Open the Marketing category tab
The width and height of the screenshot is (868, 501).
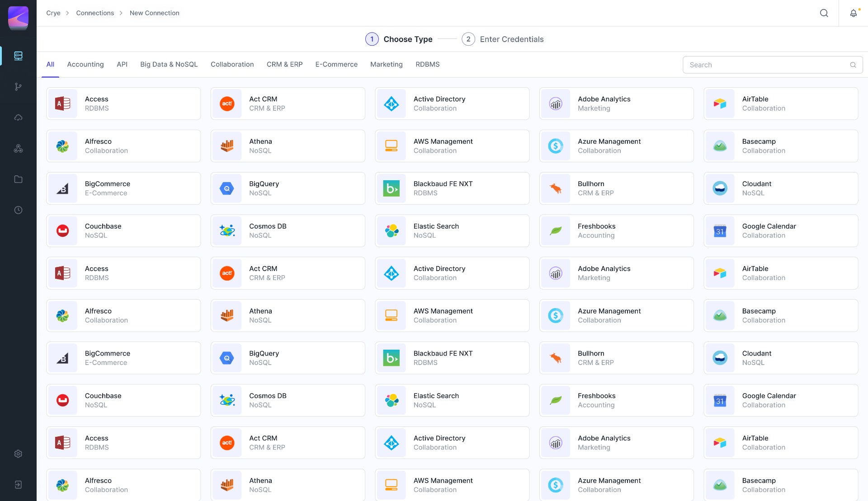coord(386,64)
